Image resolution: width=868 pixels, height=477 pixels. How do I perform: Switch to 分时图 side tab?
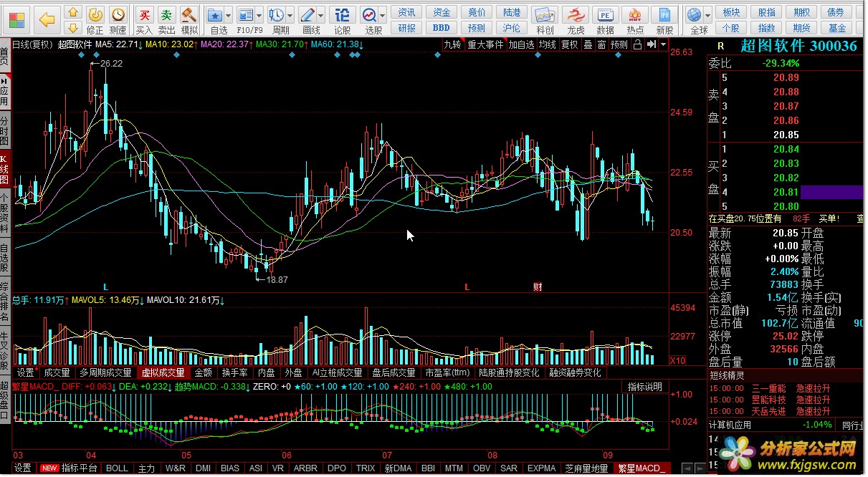(5, 130)
